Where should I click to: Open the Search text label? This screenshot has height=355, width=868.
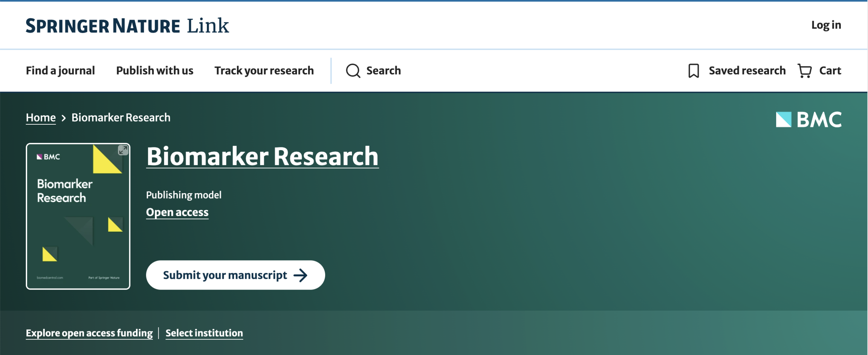[383, 70]
